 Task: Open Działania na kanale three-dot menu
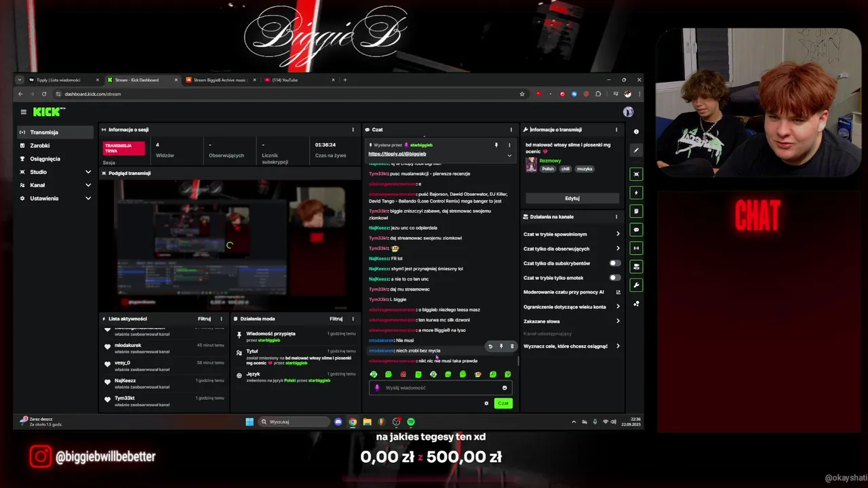616,217
